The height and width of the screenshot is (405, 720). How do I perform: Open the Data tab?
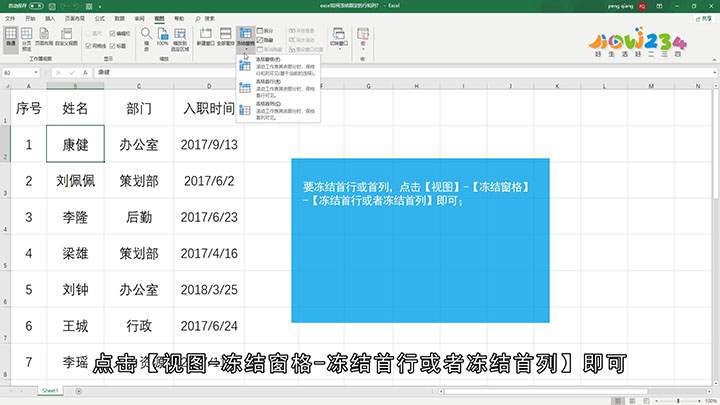119,18
